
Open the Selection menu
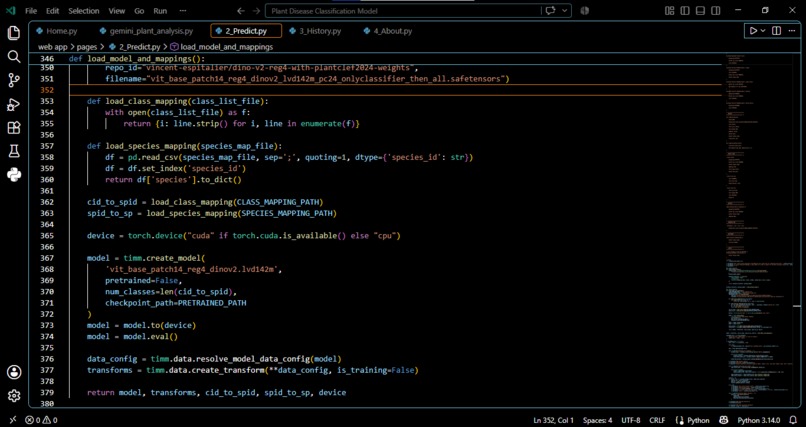pos(84,11)
